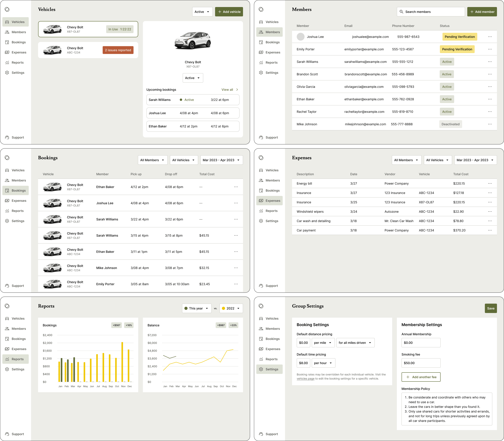Click Support headset icon in Vehicles panel
The width and height of the screenshot is (504, 441).
click(7, 138)
